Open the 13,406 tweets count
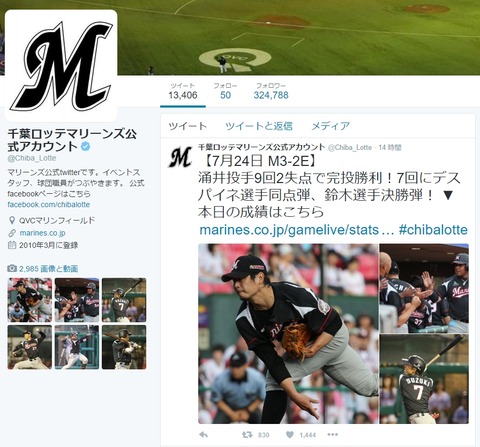Viewport: 480px width, 447px height. tap(183, 91)
